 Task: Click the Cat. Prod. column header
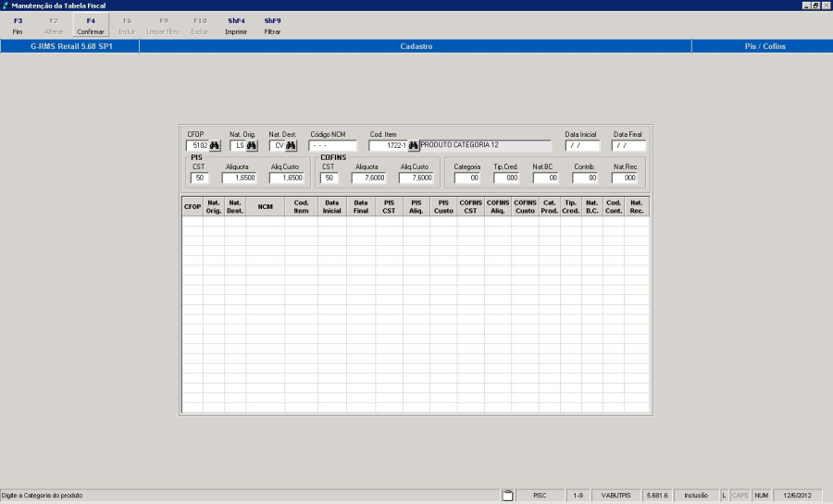(x=549, y=207)
